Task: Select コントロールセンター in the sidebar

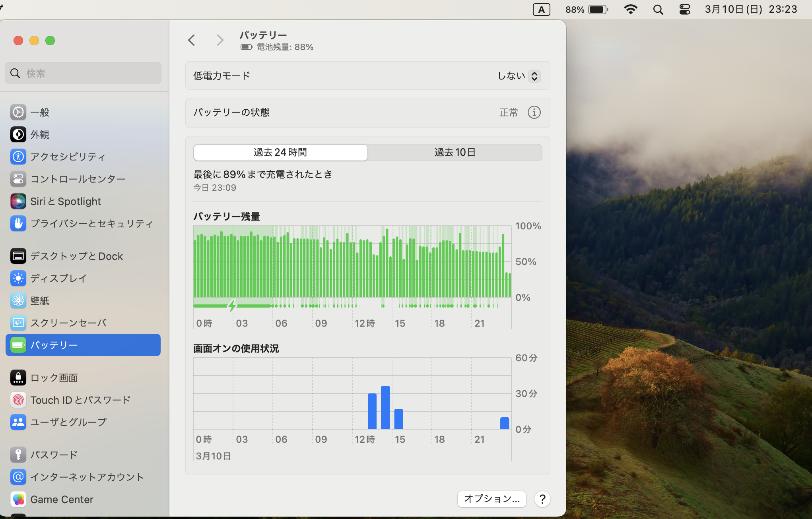Action: pyautogui.click(x=78, y=179)
